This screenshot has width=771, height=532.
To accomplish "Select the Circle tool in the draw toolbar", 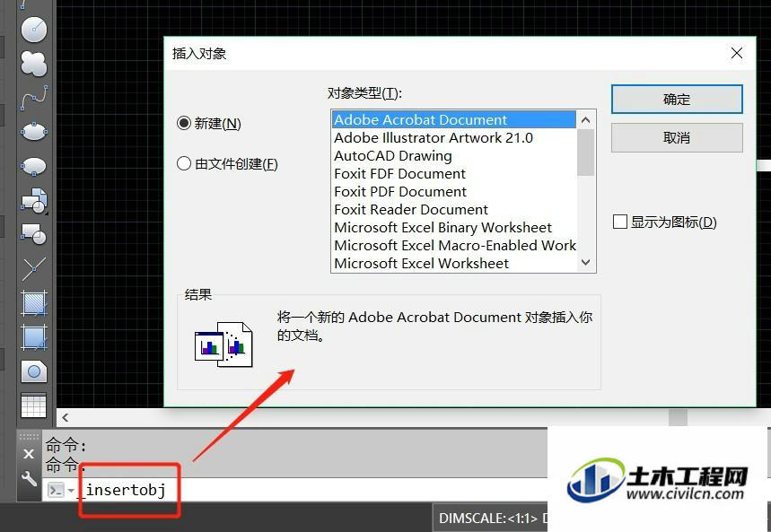I will point(34,30).
